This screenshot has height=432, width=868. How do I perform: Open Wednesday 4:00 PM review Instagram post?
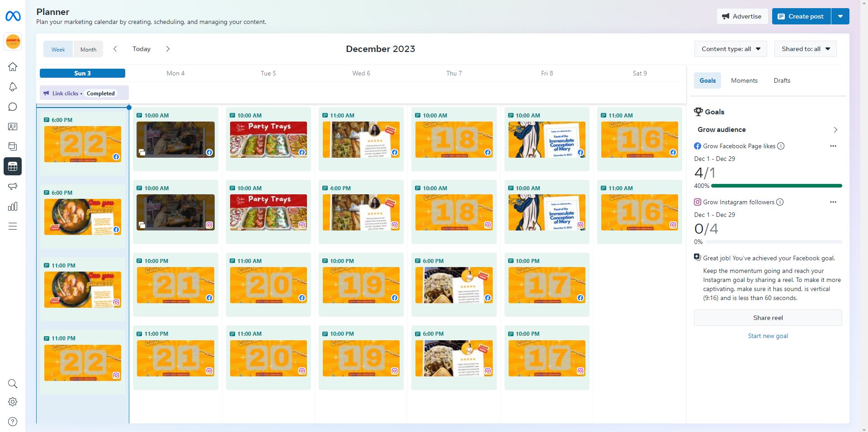click(x=361, y=212)
